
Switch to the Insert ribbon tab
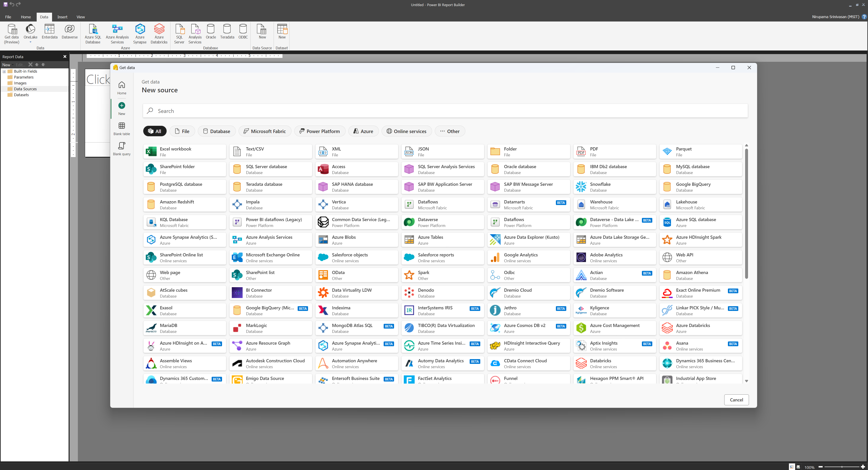62,17
